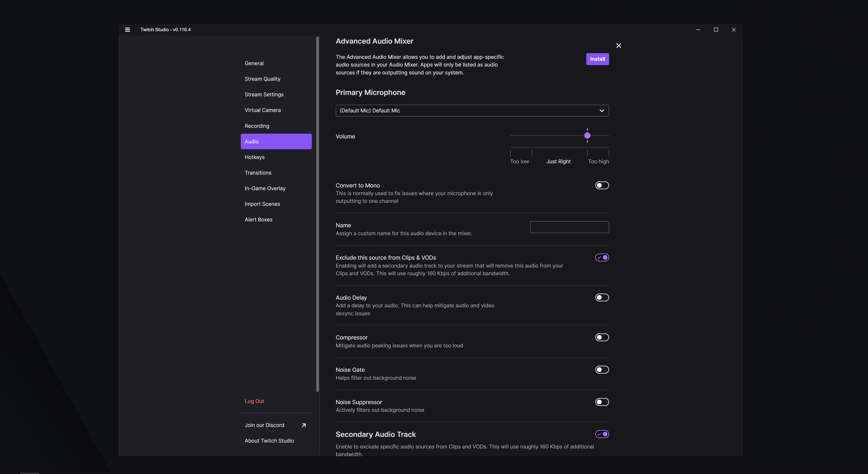Screen dimensions: 868x474
Task: Open About Twitch Studio
Action: point(269,440)
